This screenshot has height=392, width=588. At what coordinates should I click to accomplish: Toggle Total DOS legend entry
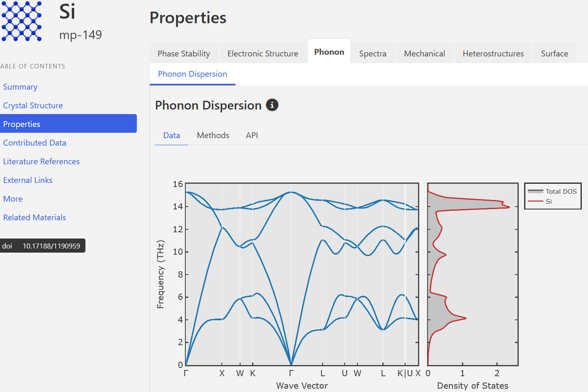(x=552, y=191)
